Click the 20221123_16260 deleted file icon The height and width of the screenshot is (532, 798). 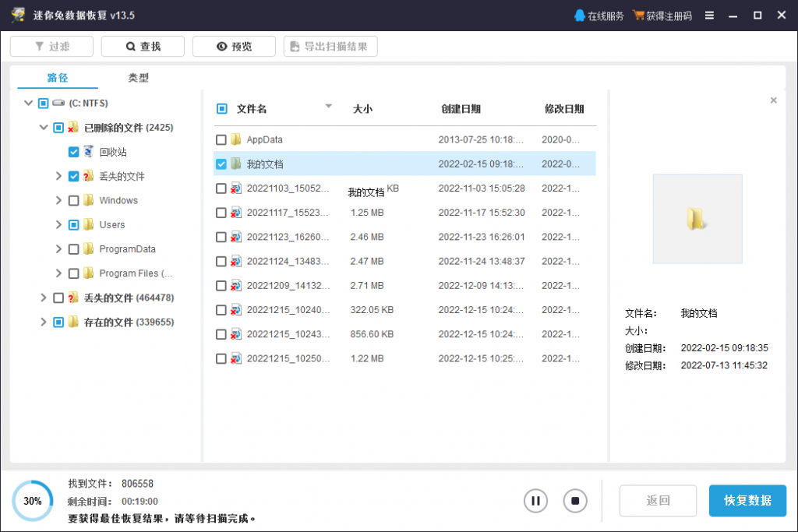pyautogui.click(x=235, y=237)
